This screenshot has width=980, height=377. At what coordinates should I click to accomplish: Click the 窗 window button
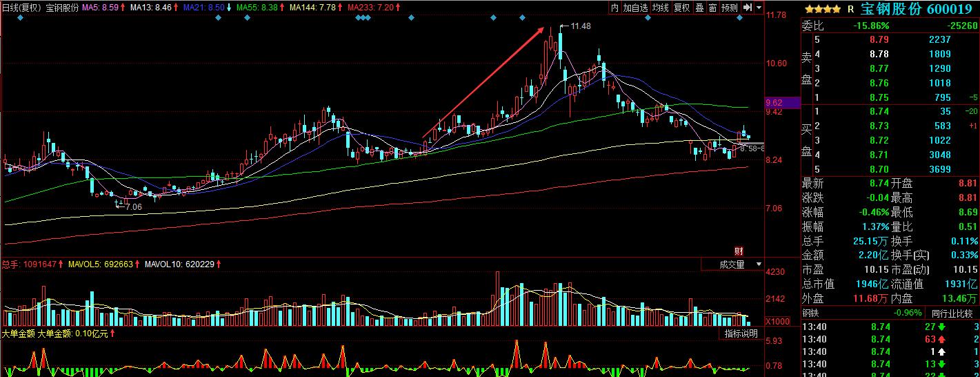tap(712, 8)
